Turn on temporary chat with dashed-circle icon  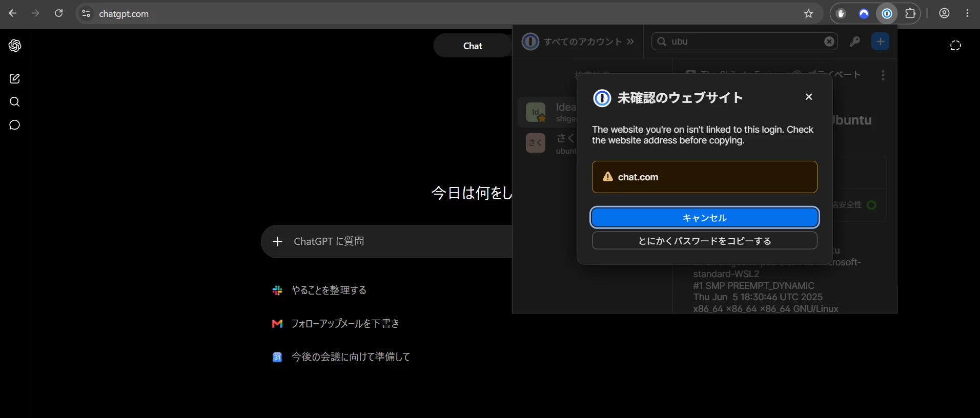tap(955, 46)
